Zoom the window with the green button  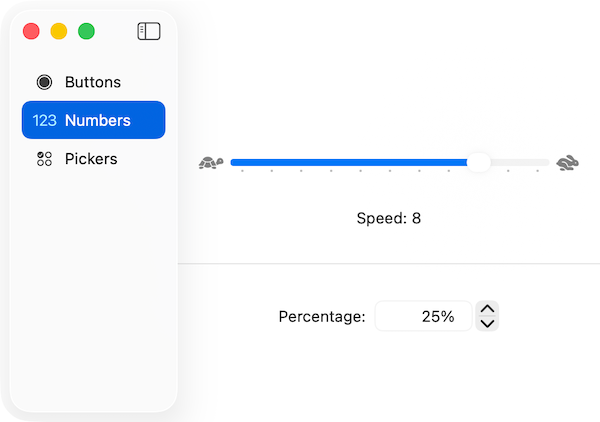point(86,31)
